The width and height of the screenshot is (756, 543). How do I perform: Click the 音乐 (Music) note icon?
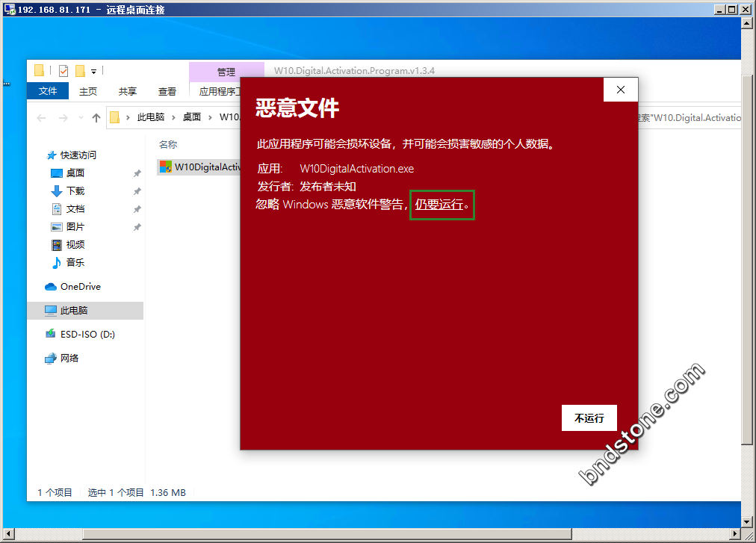[57, 263]
